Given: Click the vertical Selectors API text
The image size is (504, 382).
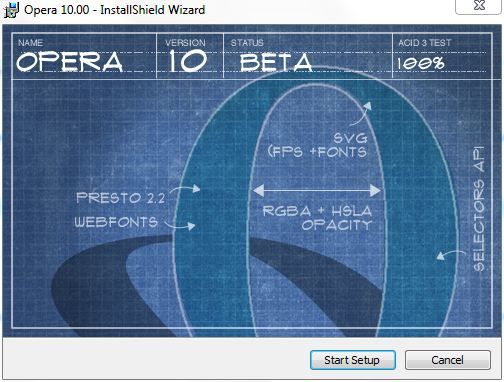Looking at the screenshot, I should 479,209.
